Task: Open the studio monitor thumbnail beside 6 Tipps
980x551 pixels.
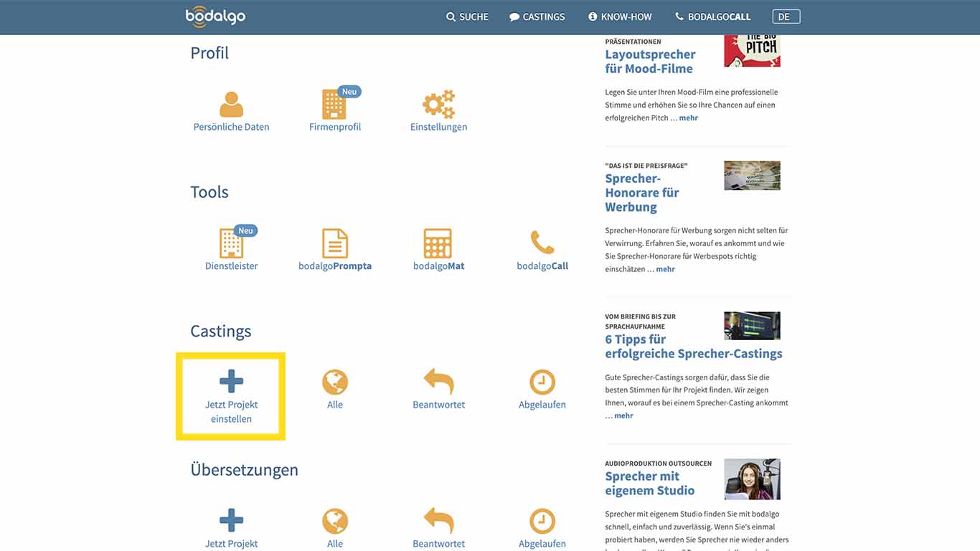Action: coord(752,326)
